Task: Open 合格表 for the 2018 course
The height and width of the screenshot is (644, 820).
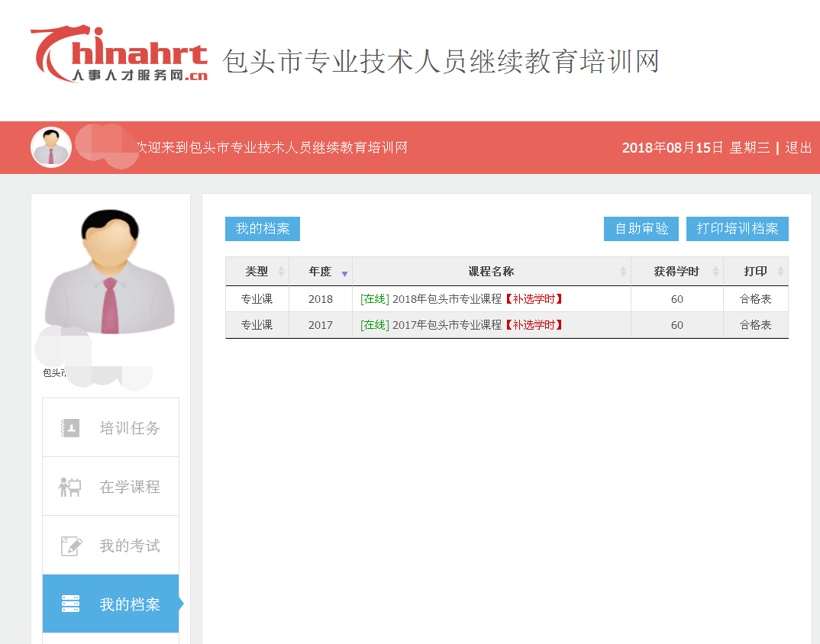Action: (755, 299)
